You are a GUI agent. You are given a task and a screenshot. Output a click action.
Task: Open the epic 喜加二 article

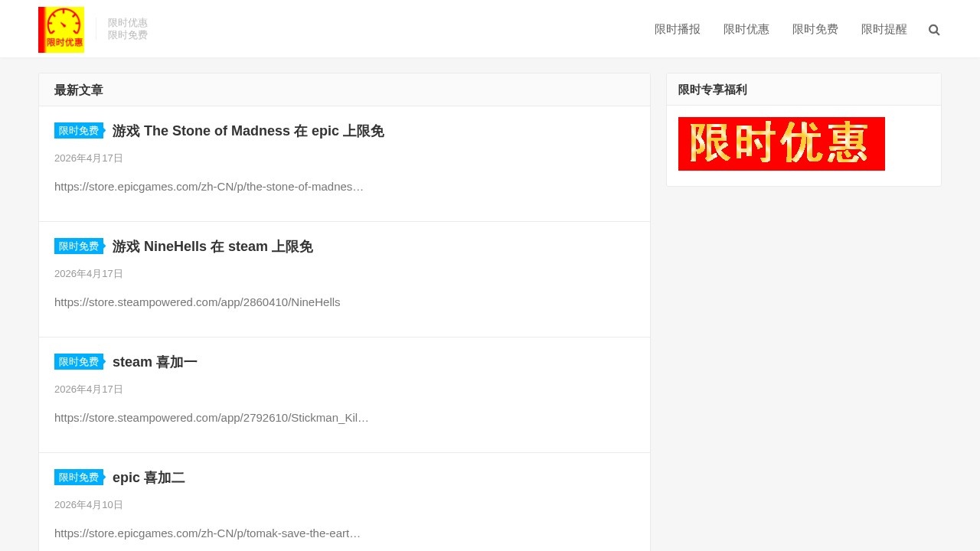click(x=149, y=478)
